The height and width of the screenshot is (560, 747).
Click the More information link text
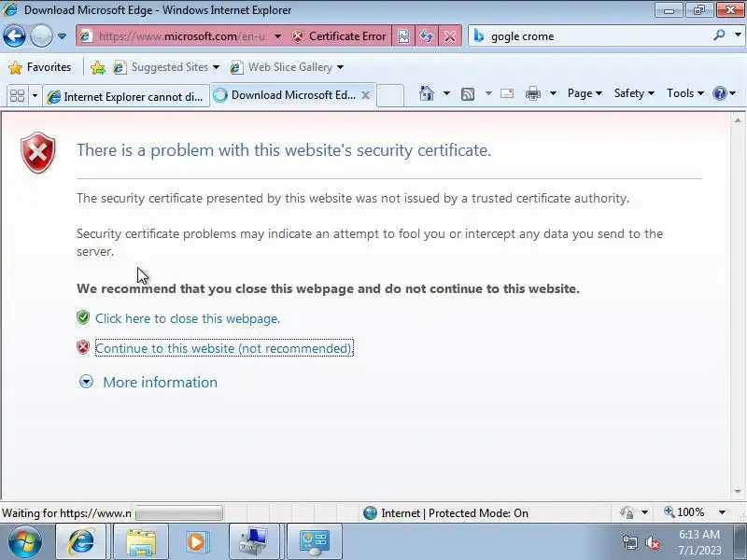[160, 383]
